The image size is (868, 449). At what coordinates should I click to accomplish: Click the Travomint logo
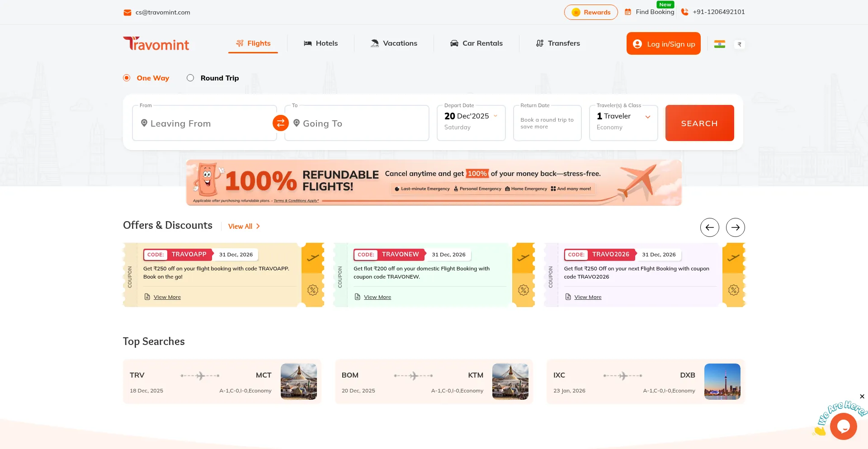coord(156,43)
